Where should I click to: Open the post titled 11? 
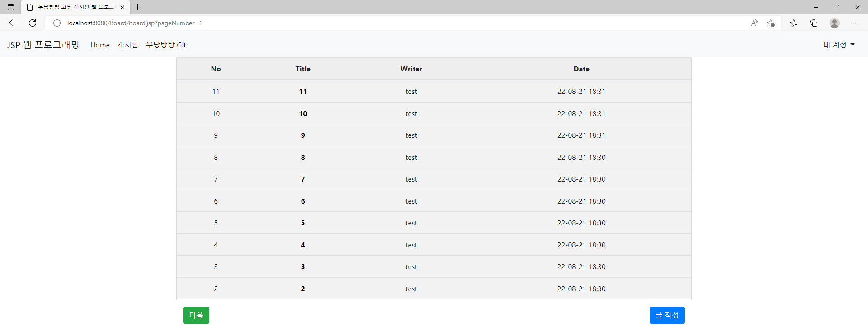point(303,92)
